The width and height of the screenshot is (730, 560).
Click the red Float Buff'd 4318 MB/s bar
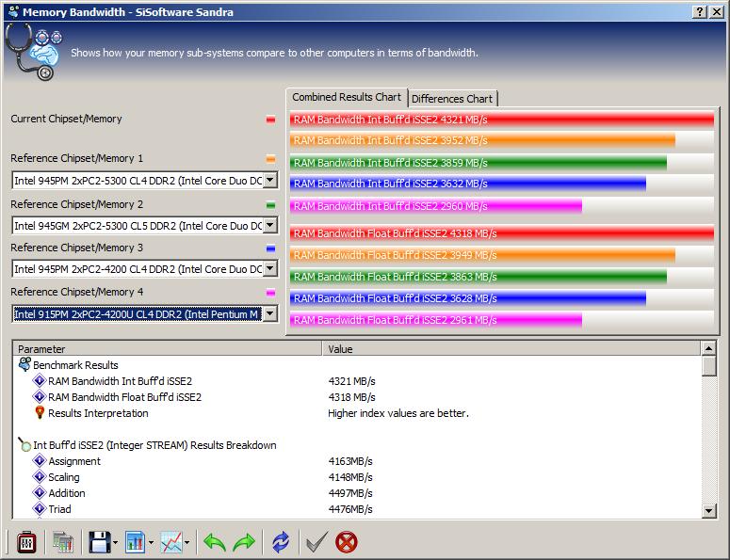pyautogui.click(x=502, y=233)
